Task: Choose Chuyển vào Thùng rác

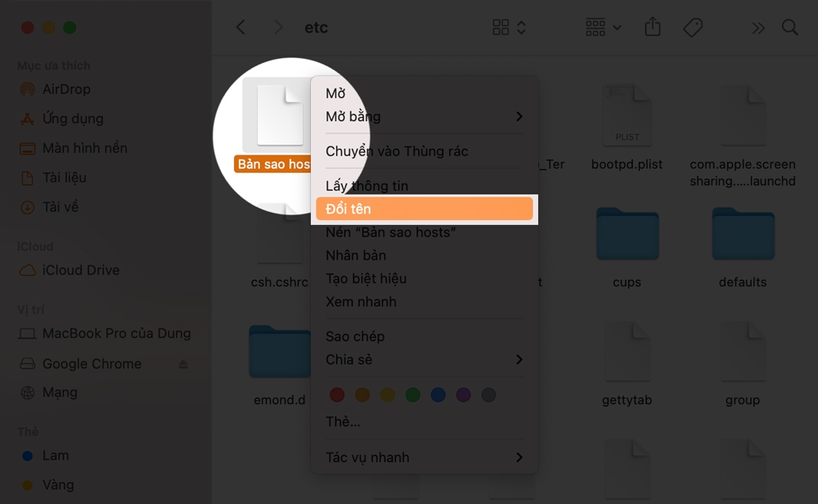Action: (x=424, y=151)
